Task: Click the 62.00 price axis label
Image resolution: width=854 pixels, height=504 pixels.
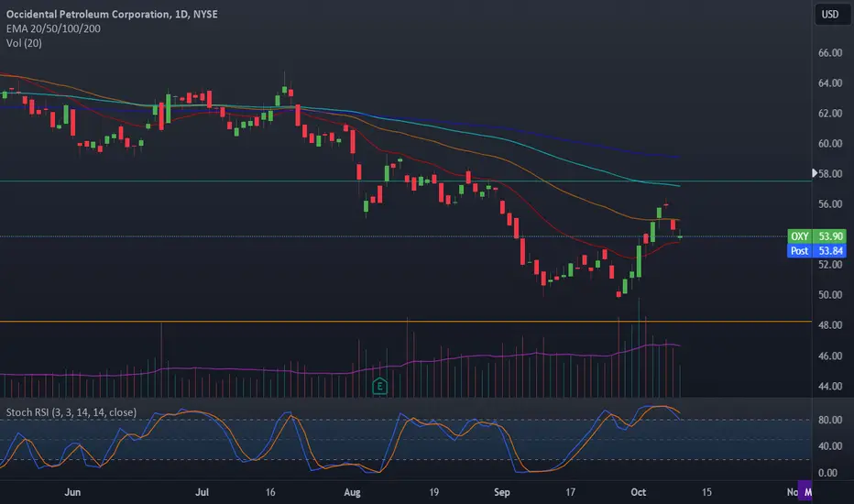Action: point(830,114)
